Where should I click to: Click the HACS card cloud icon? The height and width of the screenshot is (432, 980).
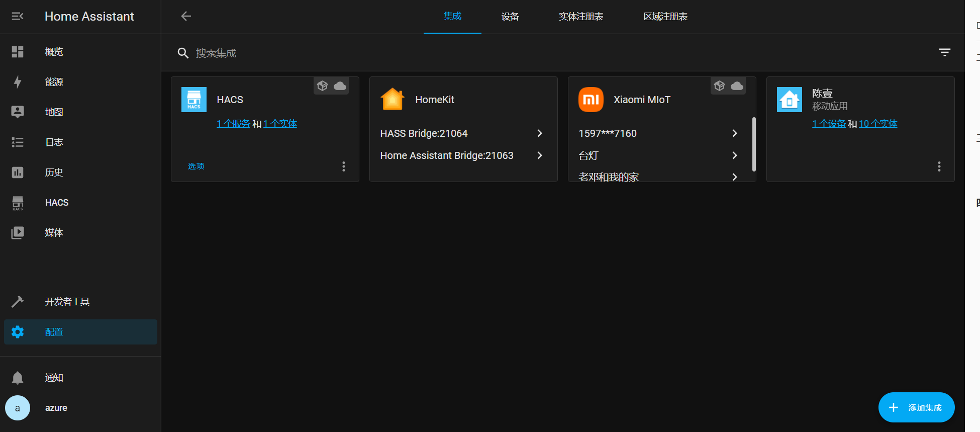340,86
